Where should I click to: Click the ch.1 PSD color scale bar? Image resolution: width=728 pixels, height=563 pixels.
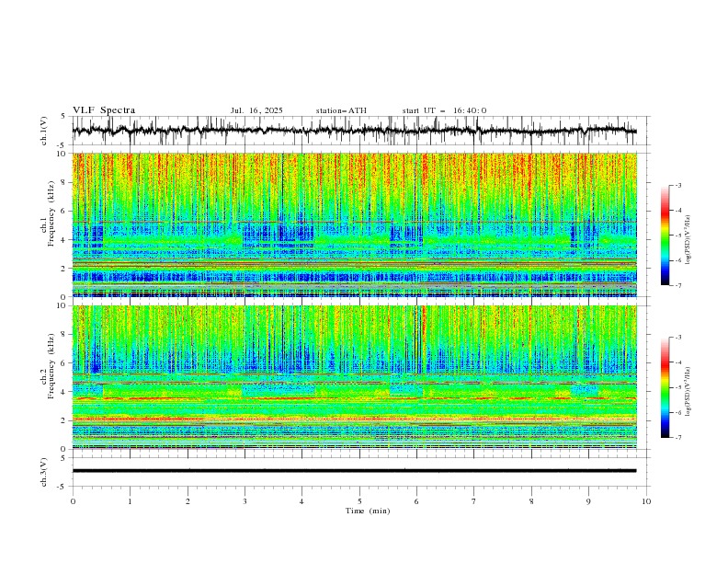(665, 236)
